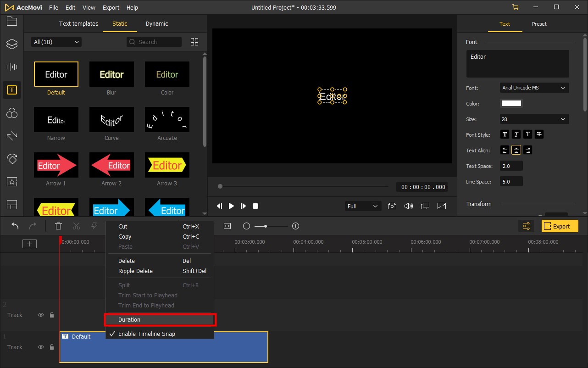Open the Audio panel in sidebar

click(12, 67)
